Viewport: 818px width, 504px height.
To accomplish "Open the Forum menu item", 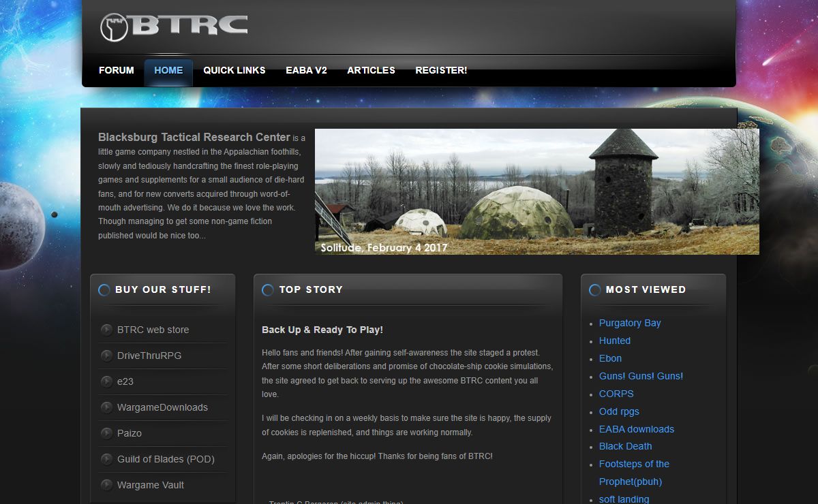I will pos(116,70).
